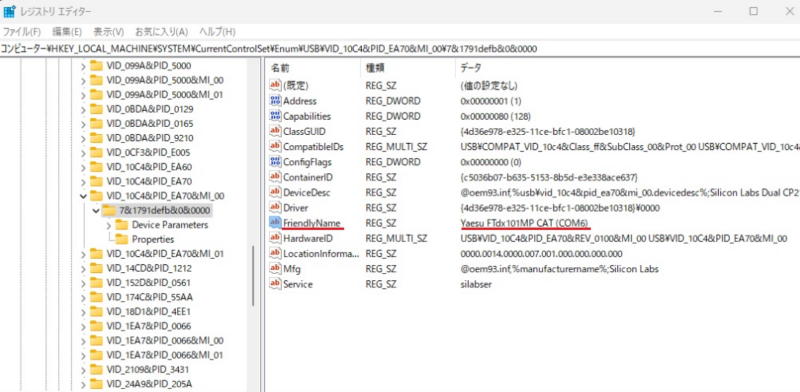Select the VID_10C4&PID_EA70 folder icon
This screenshot has height=392, width=800.
tap(96, 181)
